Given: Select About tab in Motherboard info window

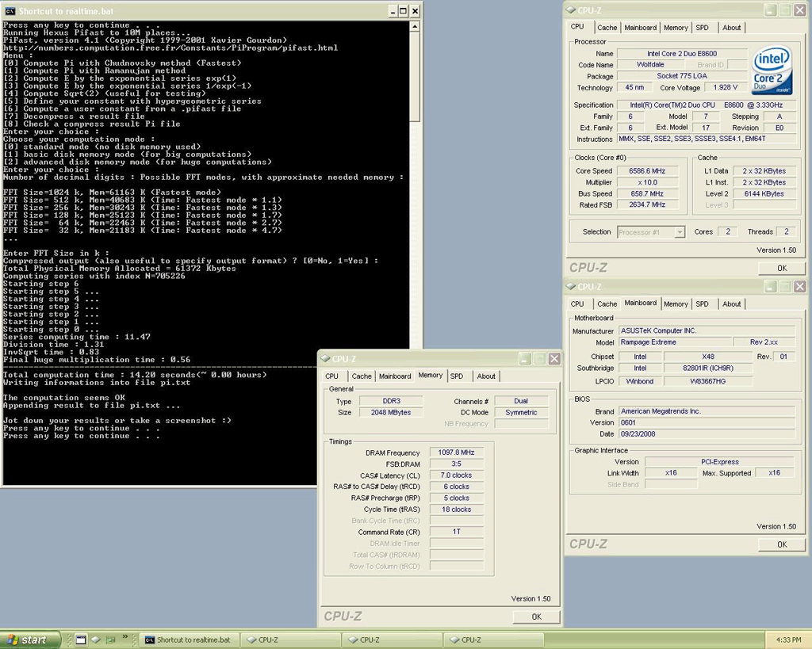Looking at the screenshot, I should tap(731, 304).
